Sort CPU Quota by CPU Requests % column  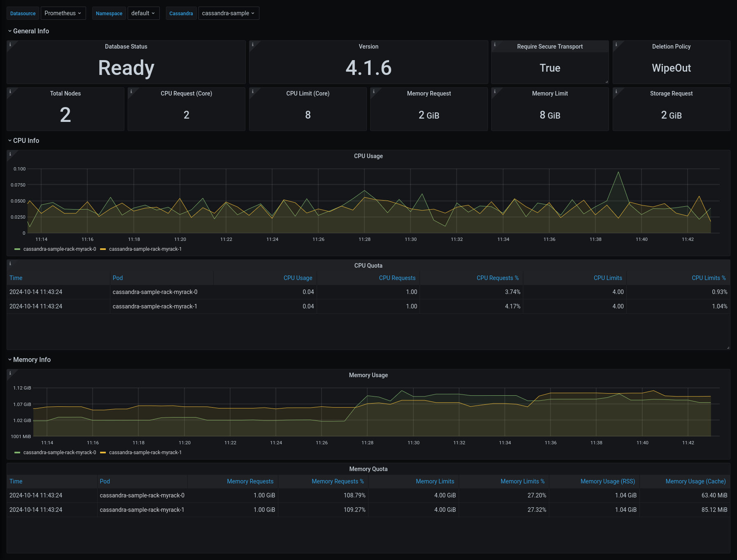(x=498, y=278)
